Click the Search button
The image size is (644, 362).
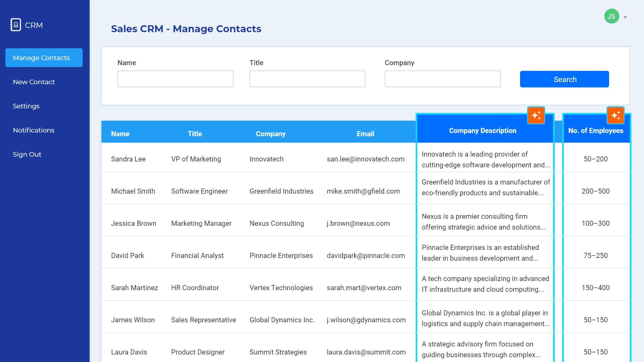(564, 79)
